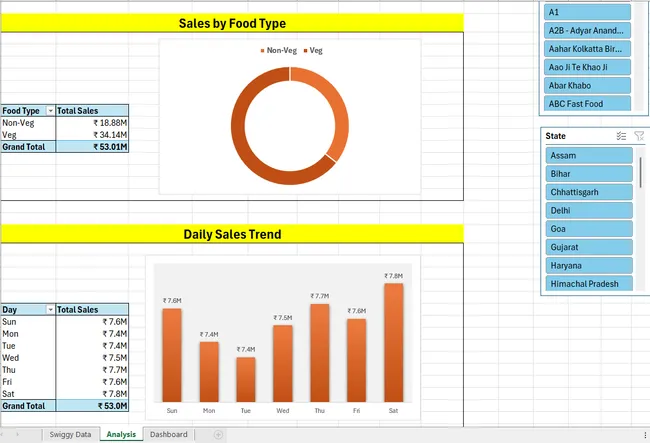Choose Gujarat in State slicer

point(589,247)
